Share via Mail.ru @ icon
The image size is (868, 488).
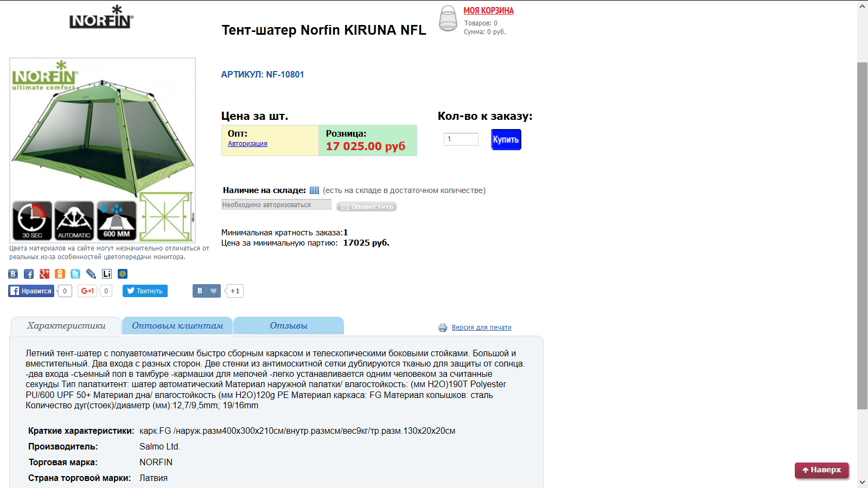(x=123, y=274)
